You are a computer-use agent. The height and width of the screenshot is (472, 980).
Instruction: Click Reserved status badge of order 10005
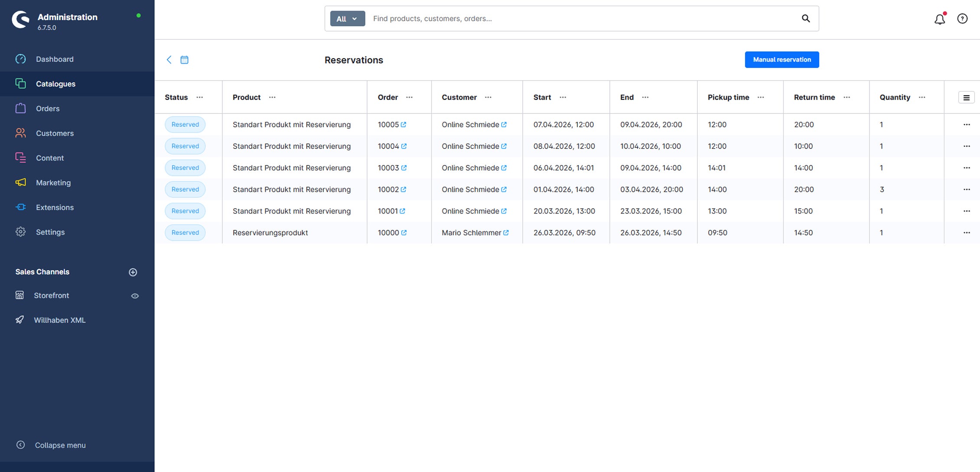click(185, 124)
